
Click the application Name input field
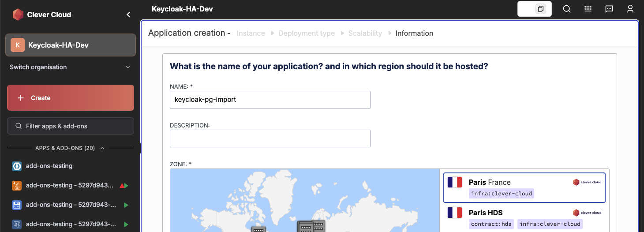click(x=270, y=100)
